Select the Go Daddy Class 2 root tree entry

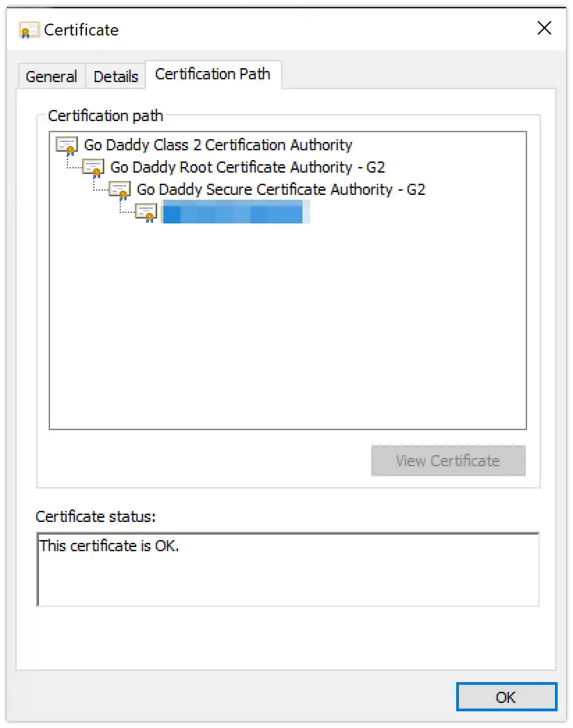coord(216,145)
